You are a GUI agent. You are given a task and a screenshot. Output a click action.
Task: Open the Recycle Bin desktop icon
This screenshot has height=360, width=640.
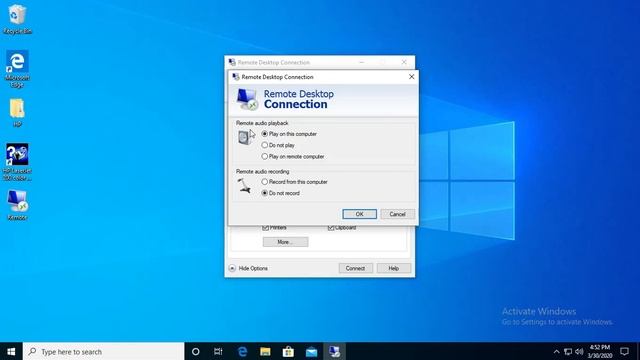coord(17,19)
